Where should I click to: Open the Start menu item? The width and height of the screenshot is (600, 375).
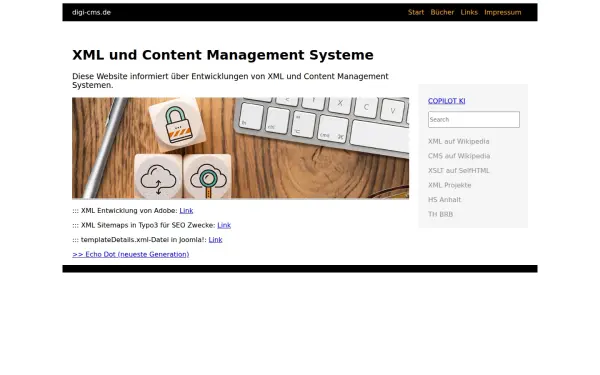tap(416, 12)
